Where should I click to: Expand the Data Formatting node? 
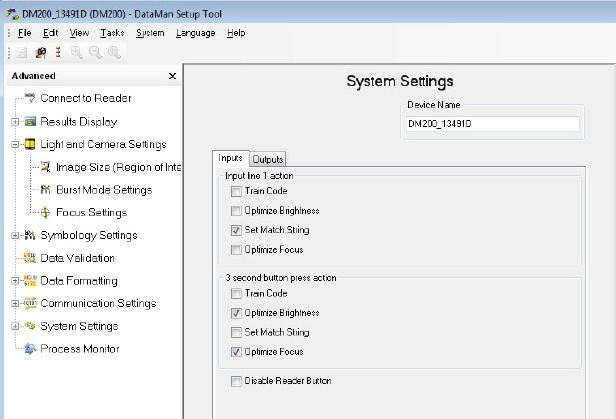[15, 281]
